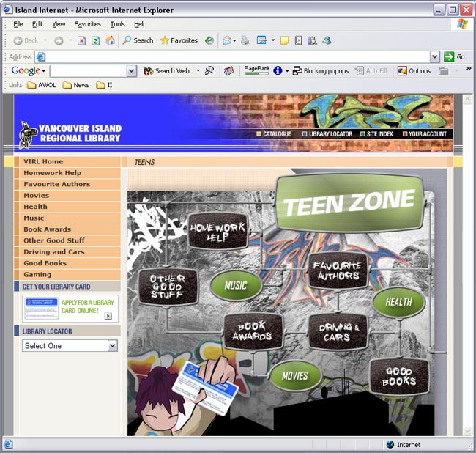The width and height of the screenshot is (476, 453).
Task: Click the Catalogue link in header
Action: click(274, 134)
